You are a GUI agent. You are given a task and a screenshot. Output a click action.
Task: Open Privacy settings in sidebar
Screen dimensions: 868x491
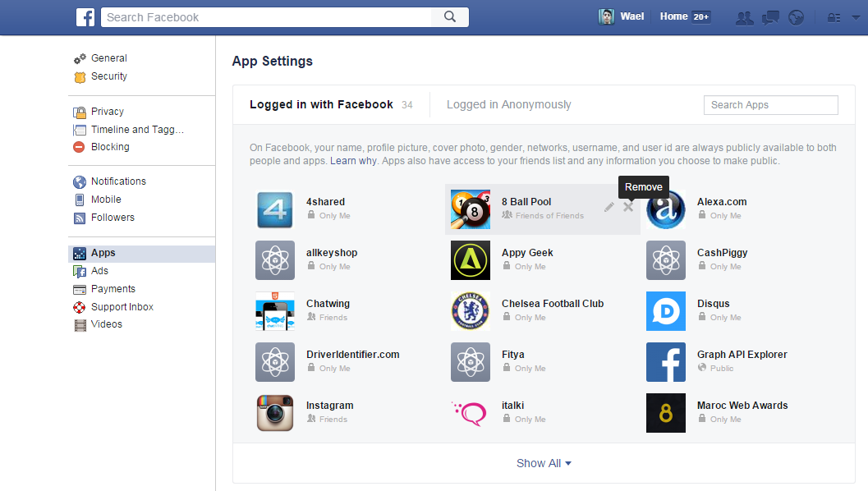click(108, 112)
